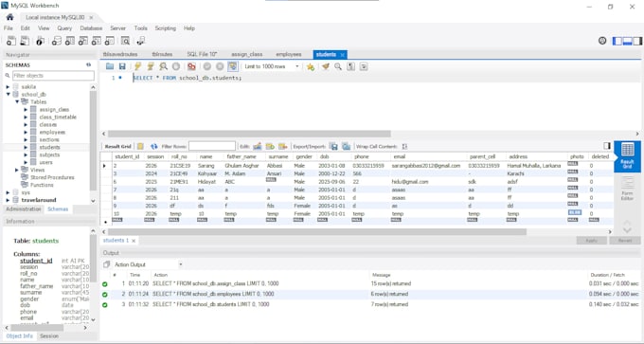
Task: Click the create function icon
Action: coord(109,41)
